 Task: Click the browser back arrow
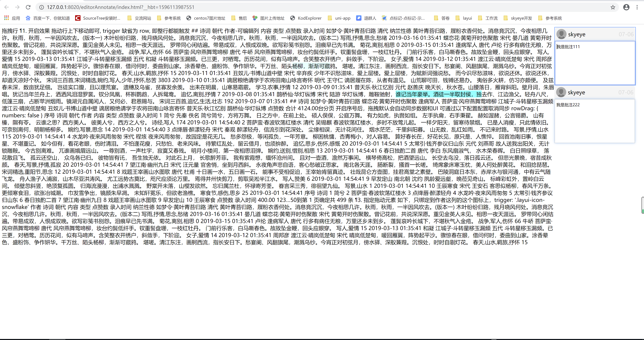tap(7, 7)
